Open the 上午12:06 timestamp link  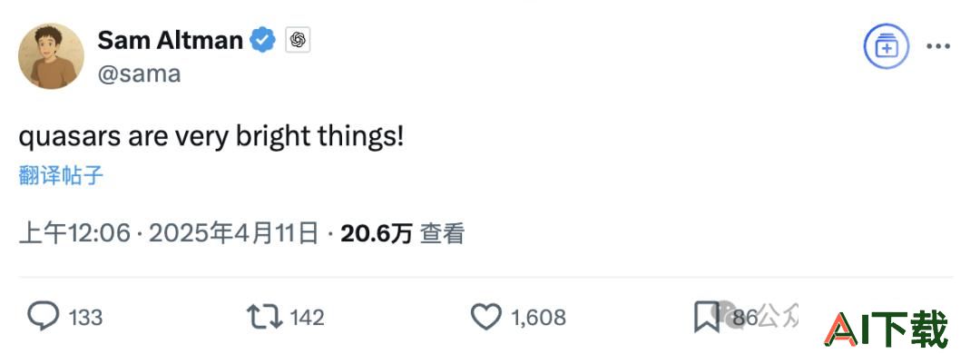pyautogui.click(x=75, y=234)
